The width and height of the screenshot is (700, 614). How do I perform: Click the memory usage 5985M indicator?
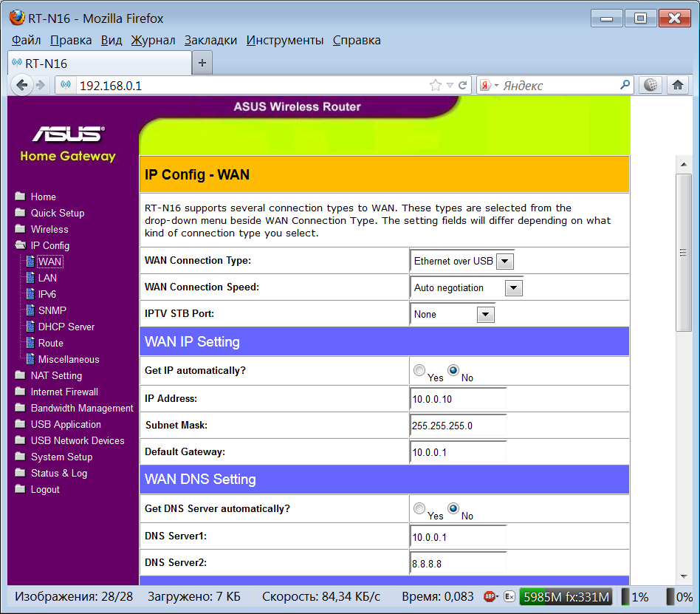coord(566,596)
